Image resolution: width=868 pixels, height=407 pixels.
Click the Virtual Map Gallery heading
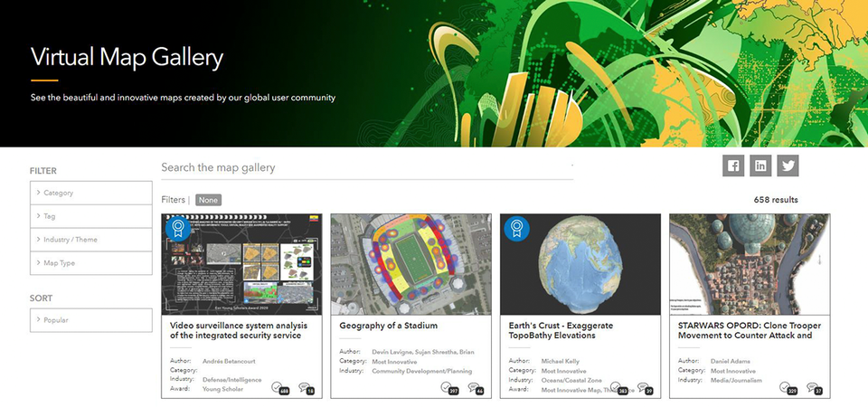pos(127,58)
